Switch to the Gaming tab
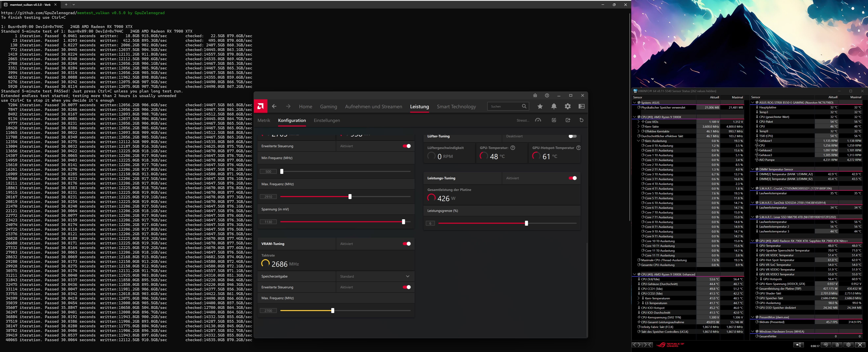The image size is (868, 352). pos(328,107)
